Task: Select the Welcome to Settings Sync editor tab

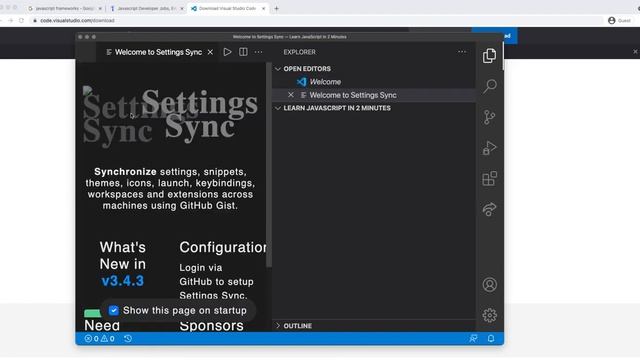Action: 158,52
